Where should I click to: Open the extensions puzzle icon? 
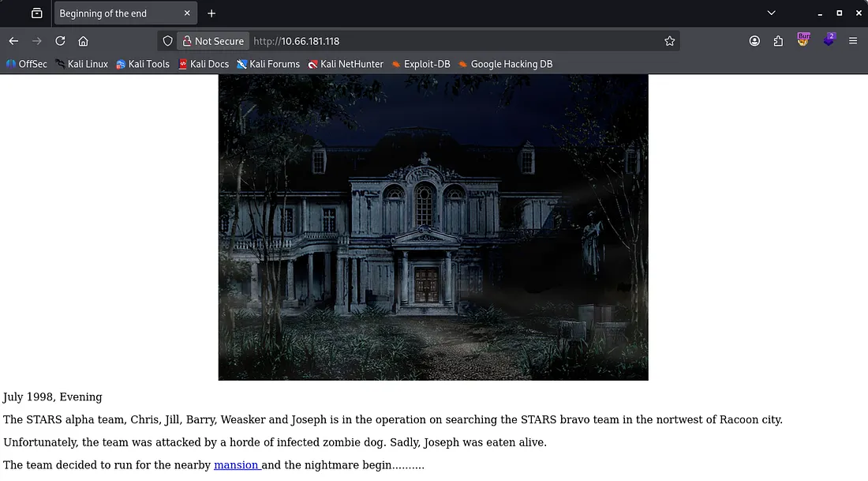(x=778, y=41)
